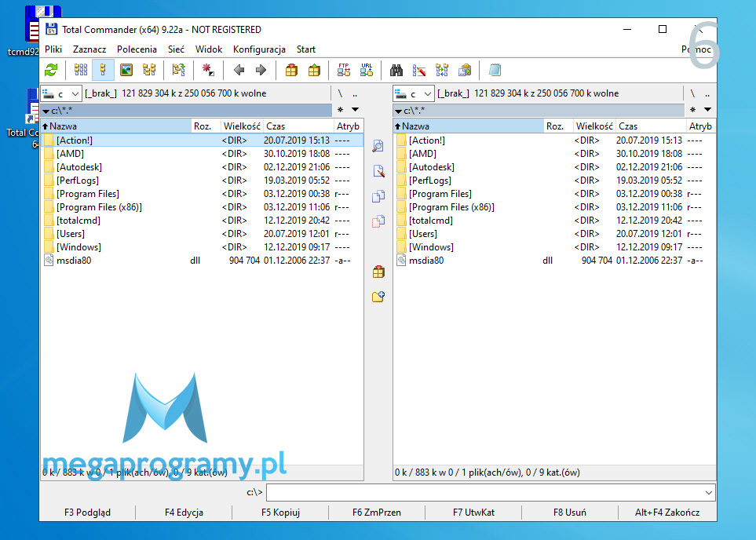Enable thumbnail view from the toolbar
The width and height of the screenshot is (756, 540).
pyautogui.click(x=126, y=71)
